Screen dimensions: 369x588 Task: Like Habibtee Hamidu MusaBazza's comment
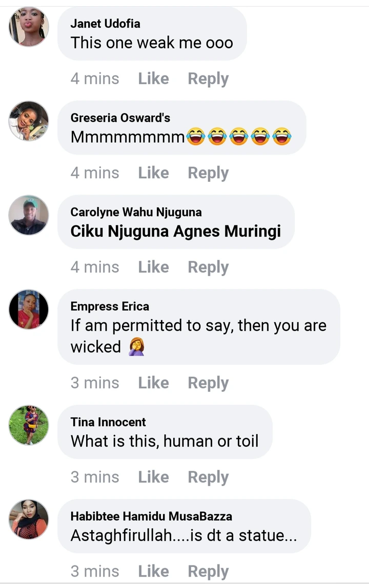[153, 572]
